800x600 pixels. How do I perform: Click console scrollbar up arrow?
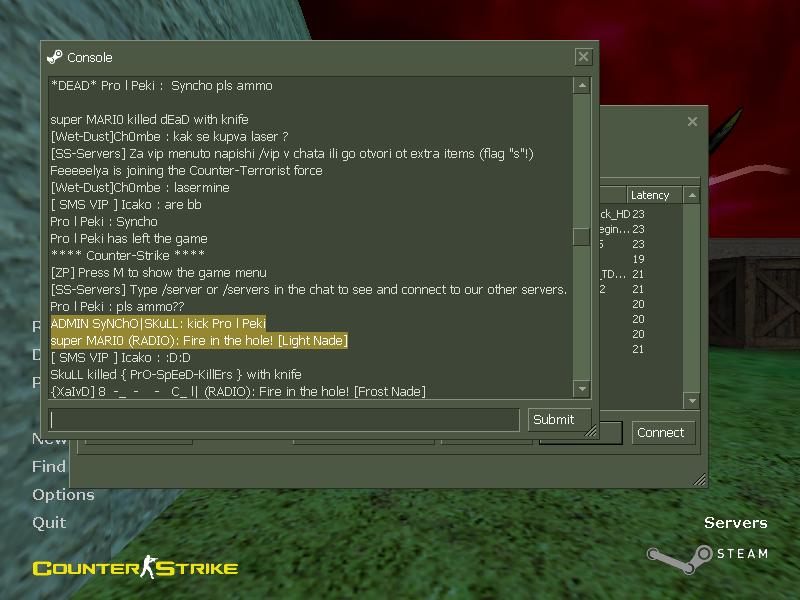click(x=582, y=85)
